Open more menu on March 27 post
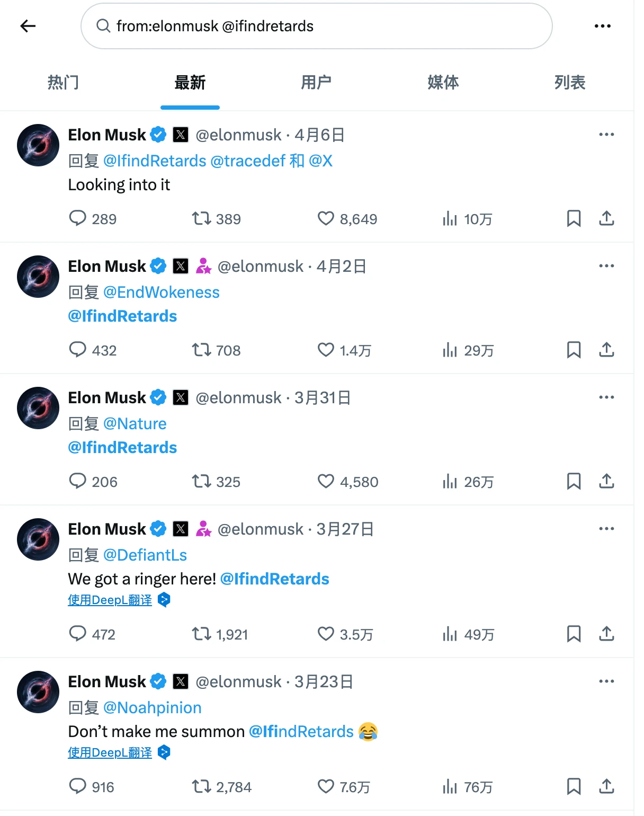Screen dimensions: 644x816 click(606, 529)
